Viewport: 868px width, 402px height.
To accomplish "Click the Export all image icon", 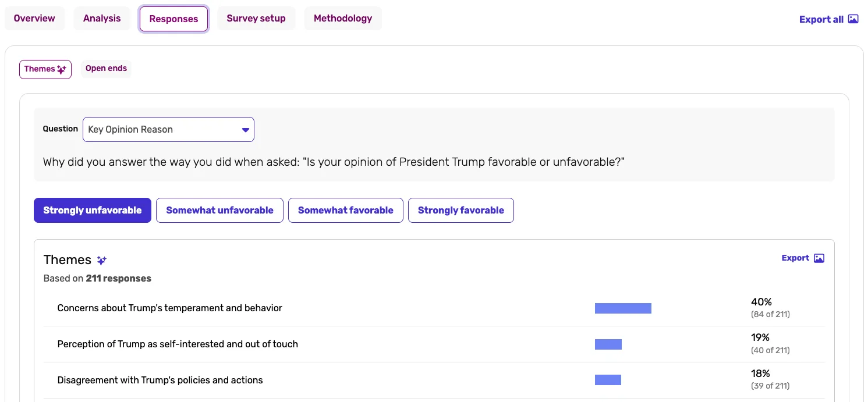I will pyautogui.click(x=853, y=19).
